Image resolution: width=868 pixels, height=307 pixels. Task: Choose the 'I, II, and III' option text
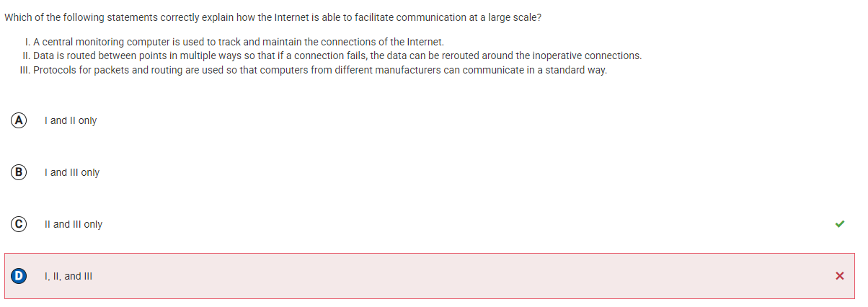[x=68, y=276]
